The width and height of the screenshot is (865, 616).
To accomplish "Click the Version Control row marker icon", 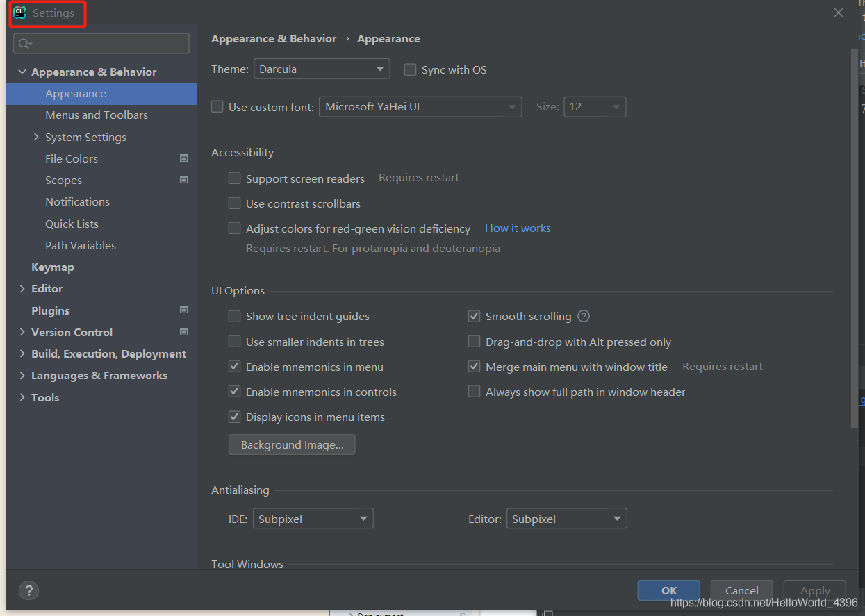I will [183, 331].
